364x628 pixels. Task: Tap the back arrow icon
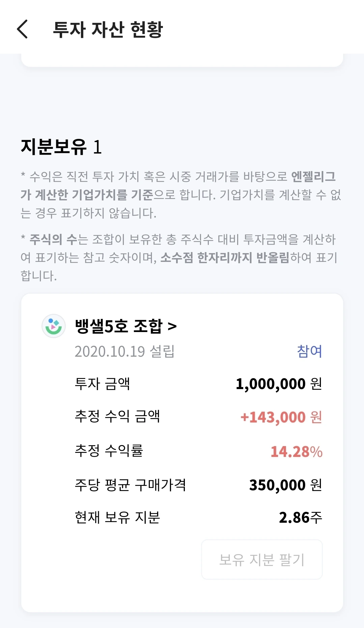coord(22,29)
